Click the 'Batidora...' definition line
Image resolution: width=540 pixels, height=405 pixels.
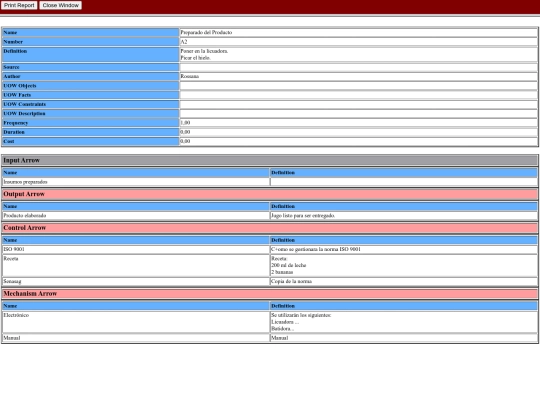tap(282, 329)
